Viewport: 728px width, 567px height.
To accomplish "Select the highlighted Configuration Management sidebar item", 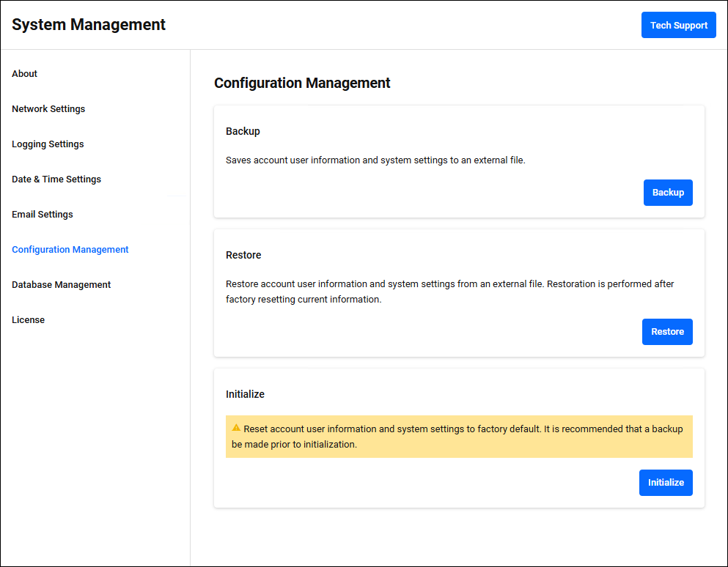I will [70, 250].
